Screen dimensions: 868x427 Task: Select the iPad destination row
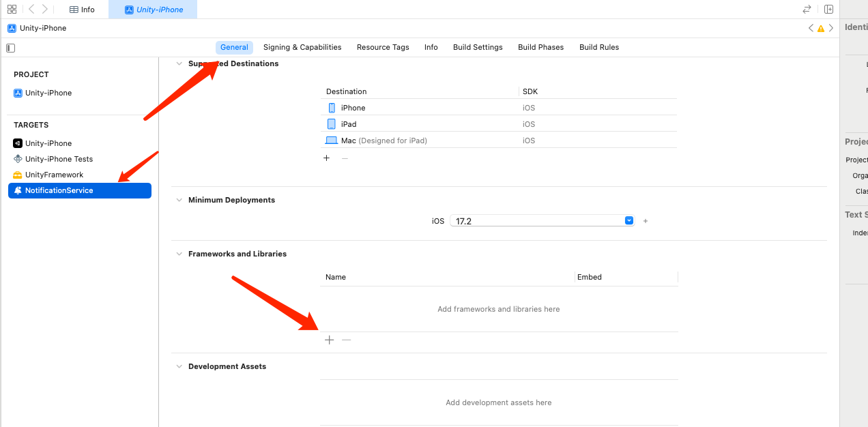(x=499, y=124)
